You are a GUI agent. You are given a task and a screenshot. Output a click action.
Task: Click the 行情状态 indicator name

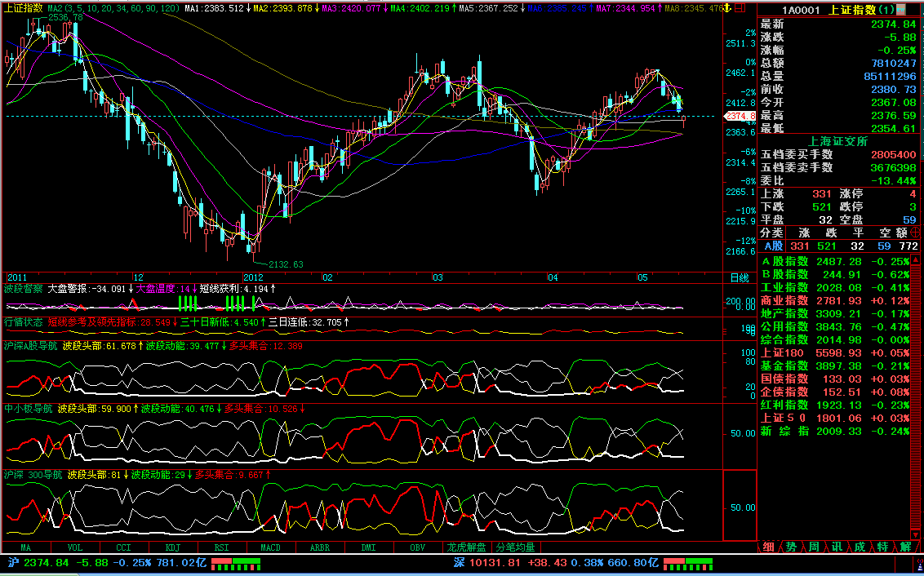(x=24, y=322)
